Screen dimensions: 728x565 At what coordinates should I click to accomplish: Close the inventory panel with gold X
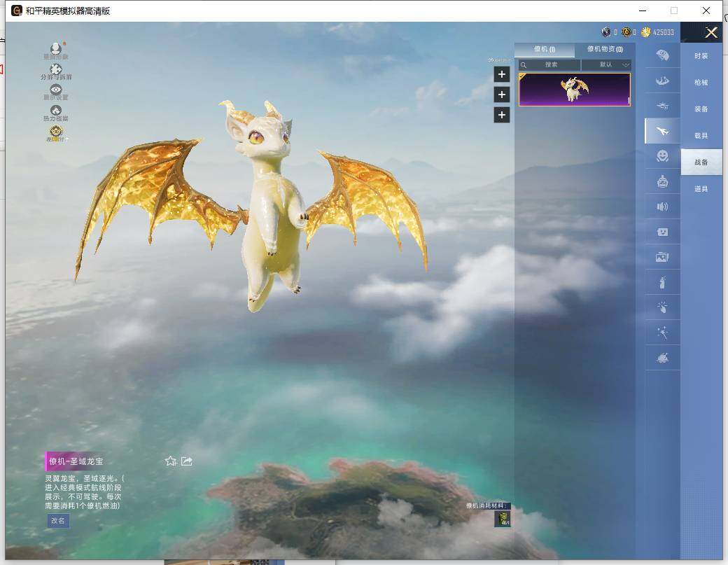click(x=711, y=32)
